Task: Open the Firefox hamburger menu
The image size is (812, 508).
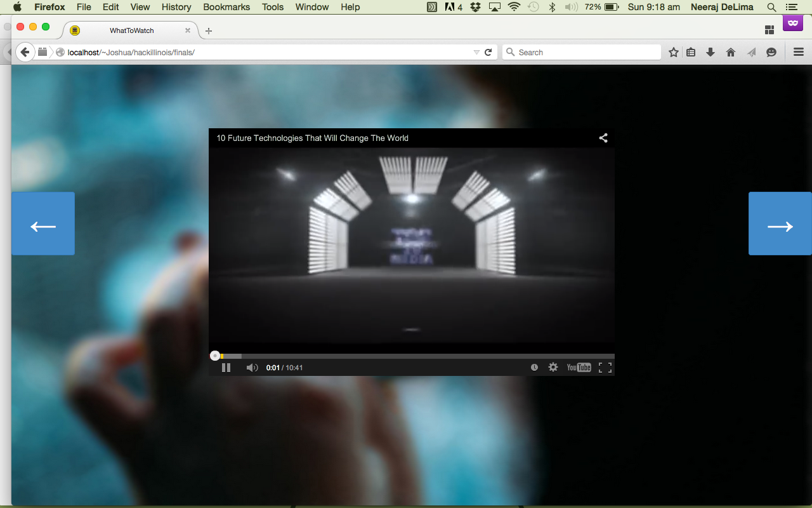Action: [x=799, y=52]
